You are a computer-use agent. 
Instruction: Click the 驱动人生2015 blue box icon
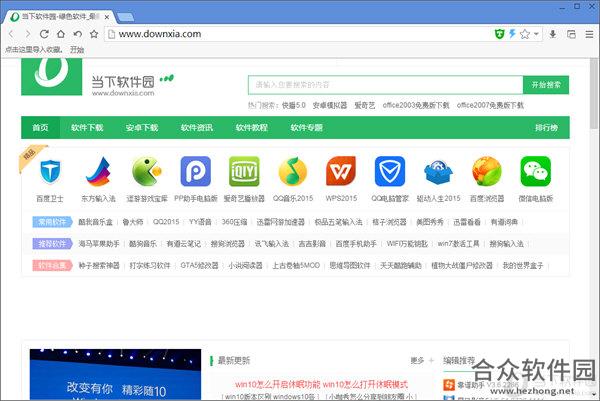click(439, 172)
